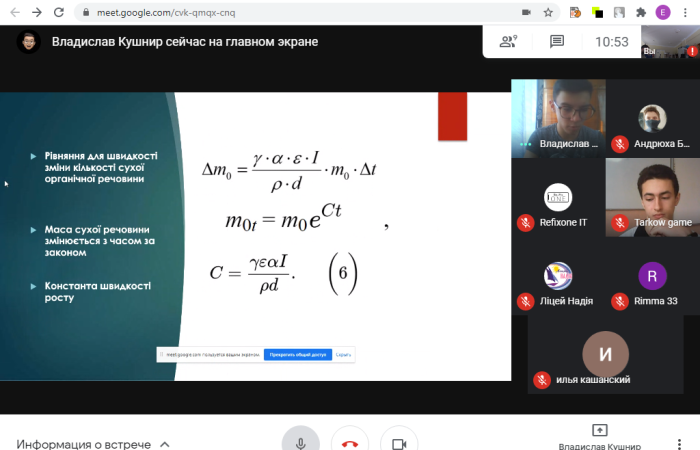Click the red hang up call button
700x450 pixels.
pos(349,443)
